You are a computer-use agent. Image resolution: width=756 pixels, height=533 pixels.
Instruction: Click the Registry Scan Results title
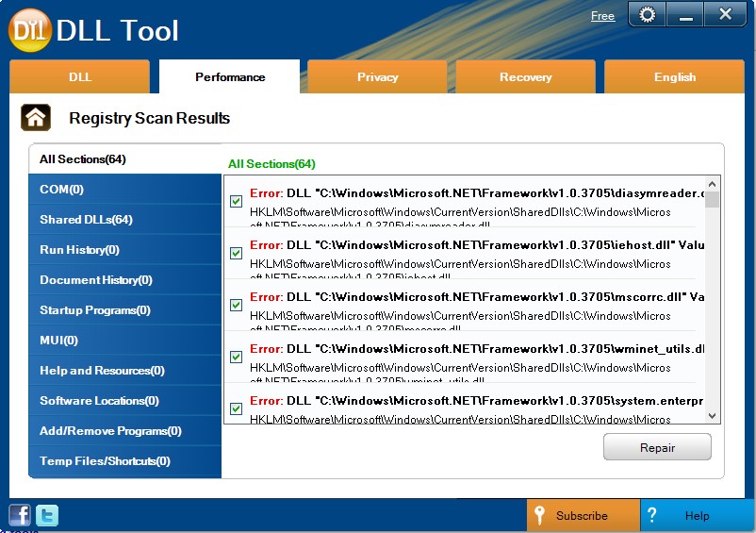tap(150, 118)
